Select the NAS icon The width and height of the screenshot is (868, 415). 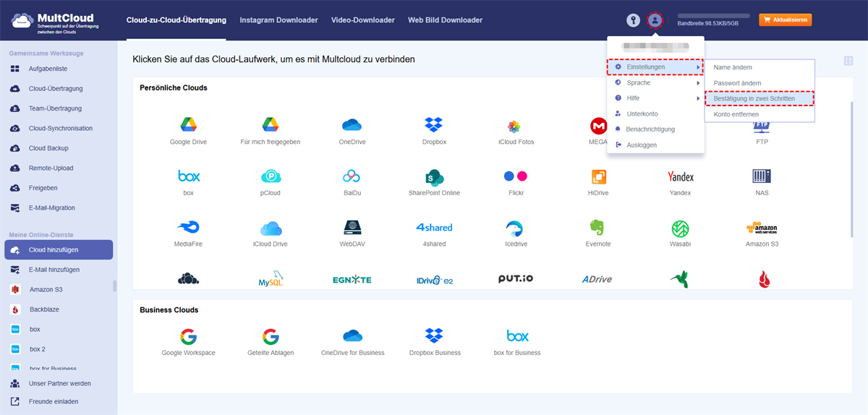[x=762, y=176]
